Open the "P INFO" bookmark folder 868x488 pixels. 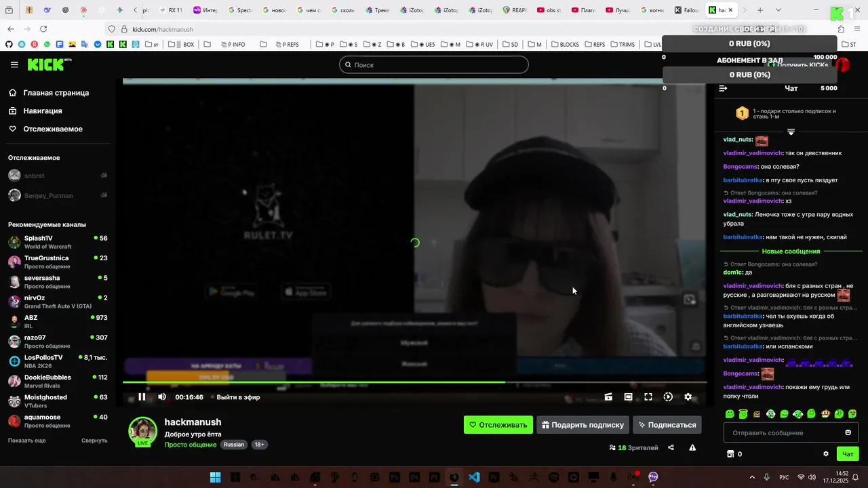233,44
